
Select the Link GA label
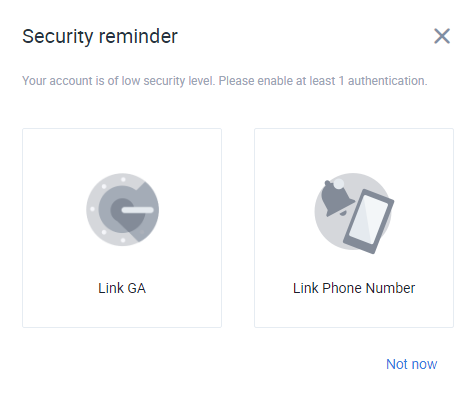122,288
